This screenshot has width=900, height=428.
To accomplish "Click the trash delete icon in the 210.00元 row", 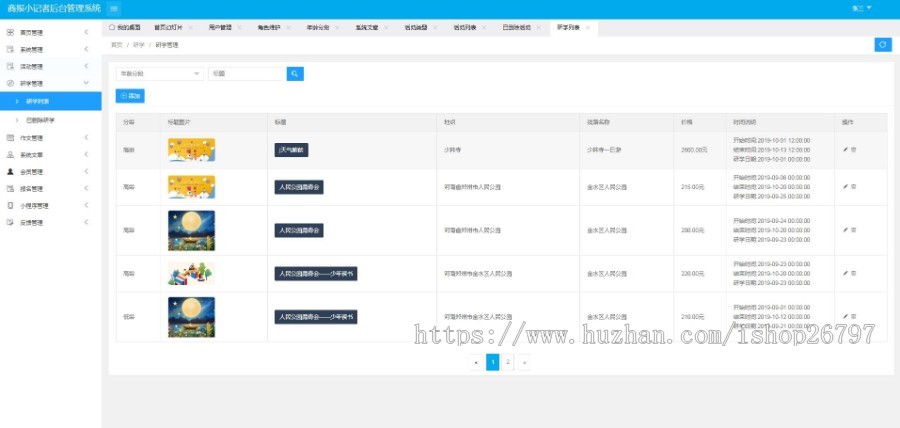I will tap(854, 316).
